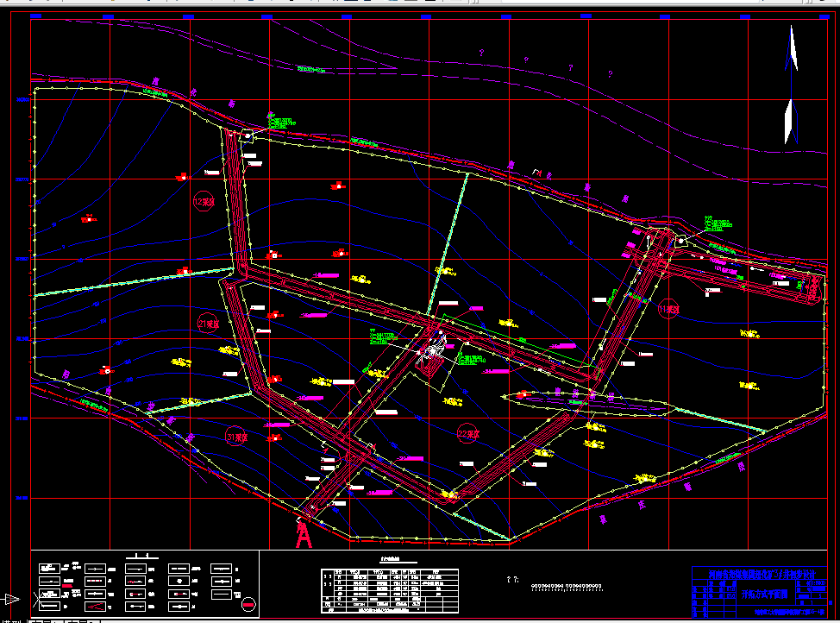Viewport: 840px width, 623px height.
Task: Select the 21采区 mining district label
Action: point(208,324)
